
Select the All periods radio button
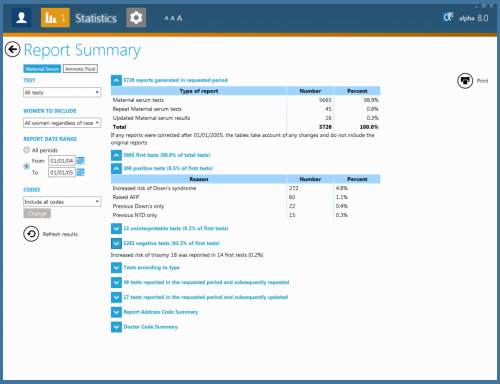coord(26,150)
